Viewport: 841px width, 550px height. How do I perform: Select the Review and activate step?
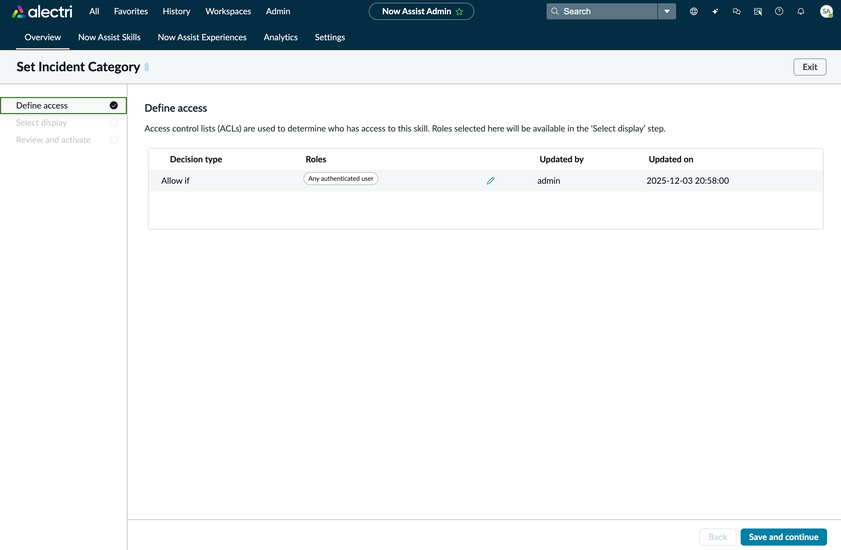pos(63,140)
